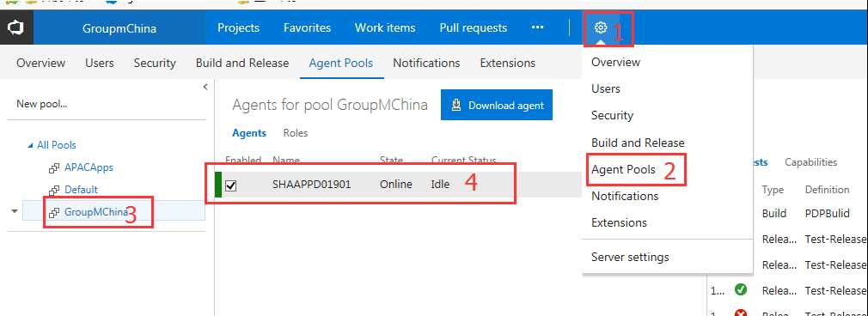
Task: Open the three-dot overflow menu in the top bar
Action: click(x=537, y=27)
